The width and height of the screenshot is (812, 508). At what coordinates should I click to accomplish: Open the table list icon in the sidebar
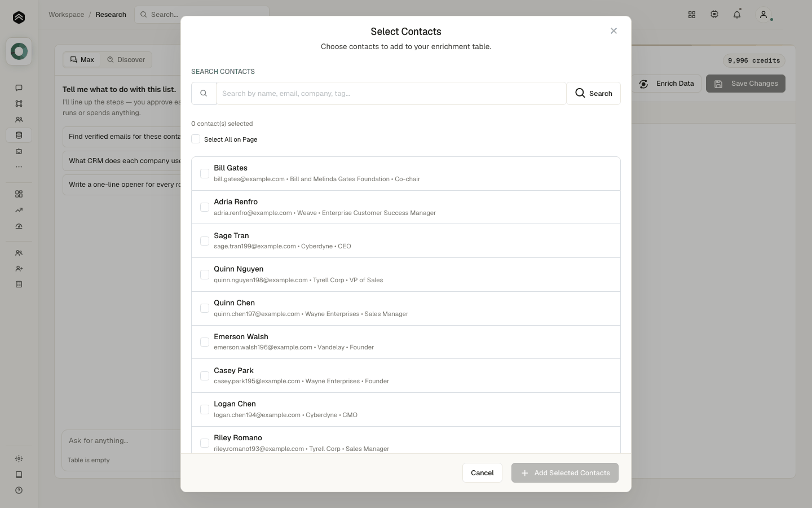click(x=19, y=284)
